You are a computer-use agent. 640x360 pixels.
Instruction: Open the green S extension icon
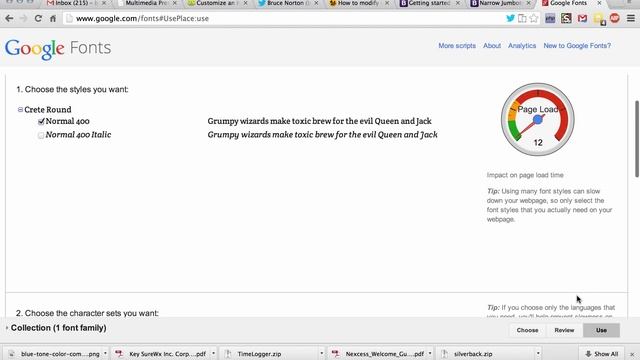tap(566, 18)
